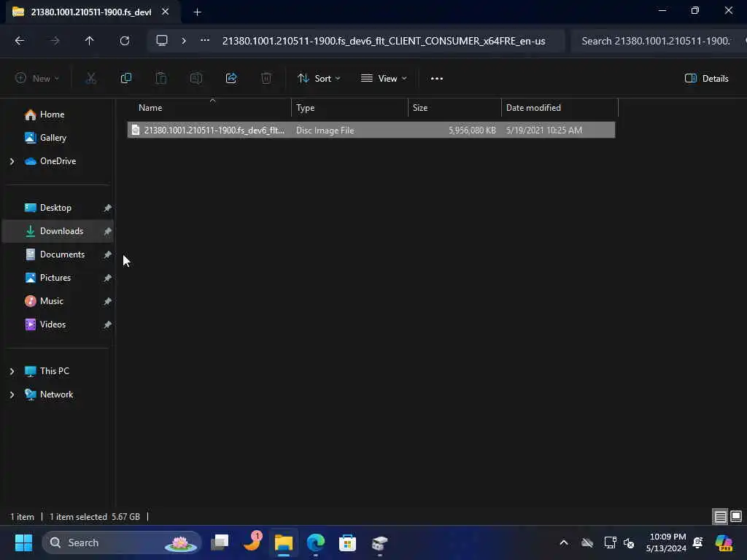Select the 21380.1001.210511-1900 disc image file
Image resolution: width=747 pixels, height=560 pixels.
tap(371, 130)
